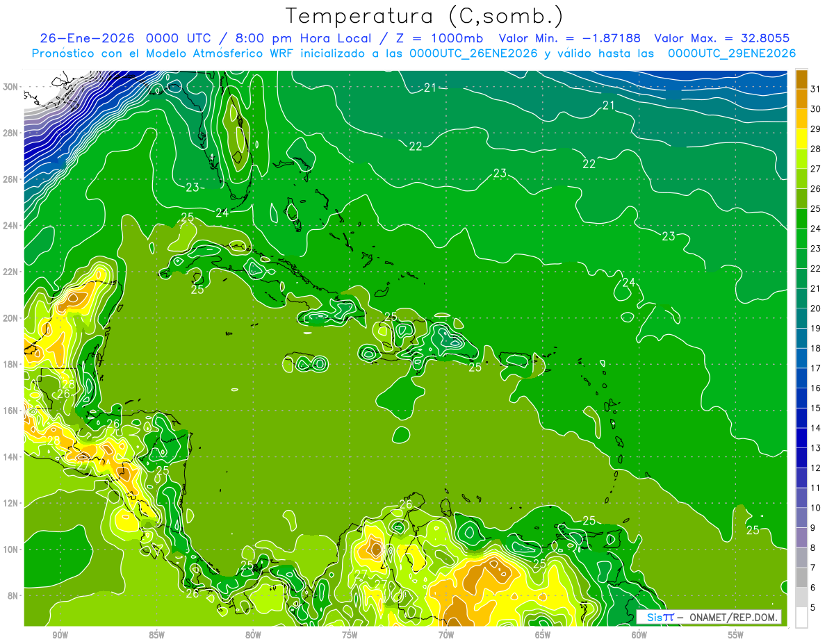The height and width of the screenshot is (644, 834).
Task: Click the legend value 31 on the color scale
Action: [816, 88]
